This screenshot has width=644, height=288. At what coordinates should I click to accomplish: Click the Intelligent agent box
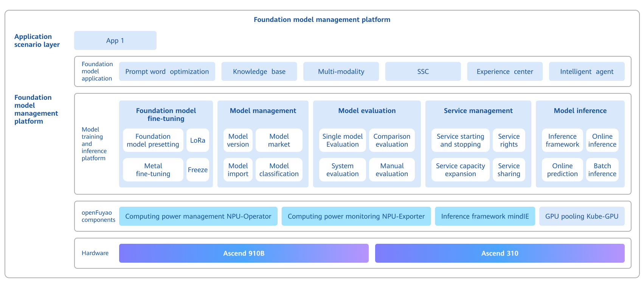point(587,71)
